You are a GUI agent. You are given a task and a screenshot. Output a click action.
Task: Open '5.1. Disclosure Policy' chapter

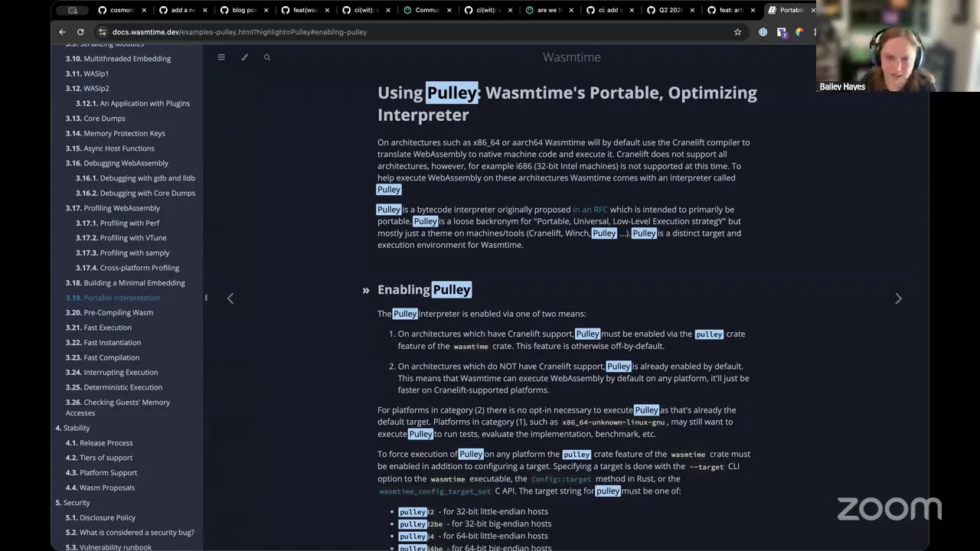point(100,518)
